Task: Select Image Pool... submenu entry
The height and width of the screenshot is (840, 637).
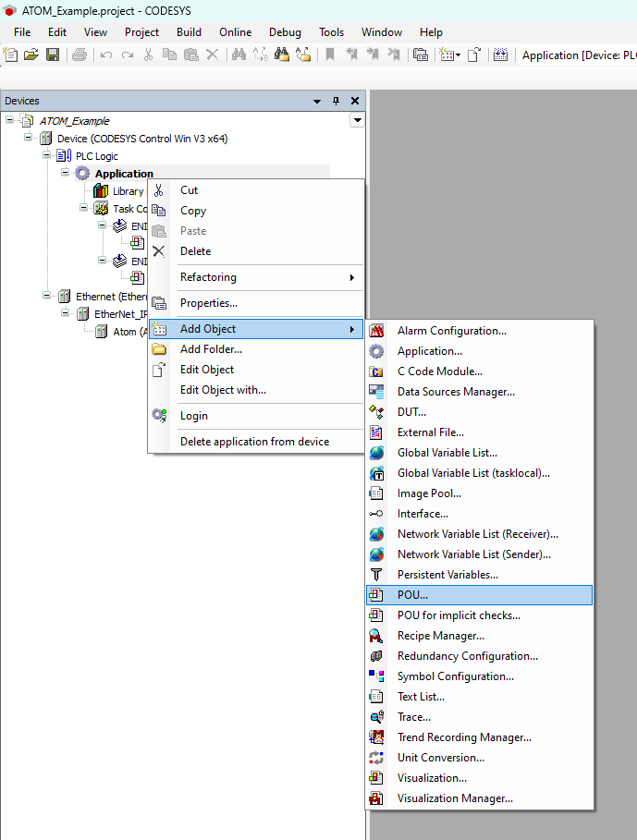Action: point(480,493)
